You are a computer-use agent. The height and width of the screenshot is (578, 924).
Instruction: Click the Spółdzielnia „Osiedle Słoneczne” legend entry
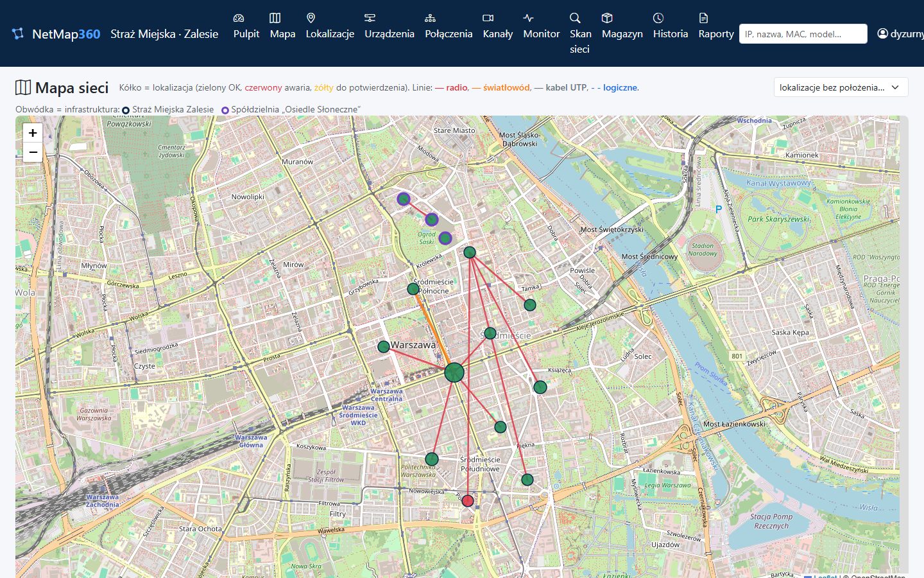click(x=291, y=110)
